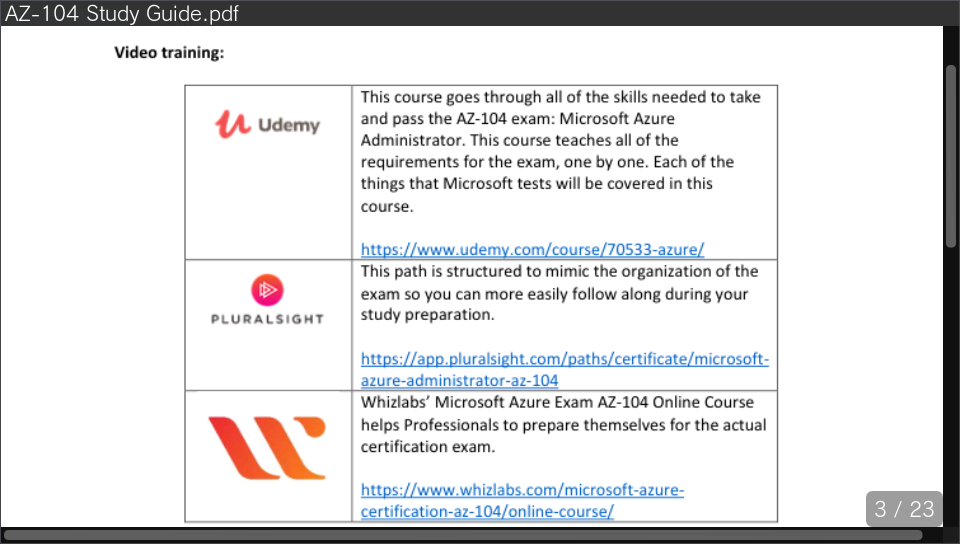Click the vertical scrollbar thumb

click(x=951, y=156)
